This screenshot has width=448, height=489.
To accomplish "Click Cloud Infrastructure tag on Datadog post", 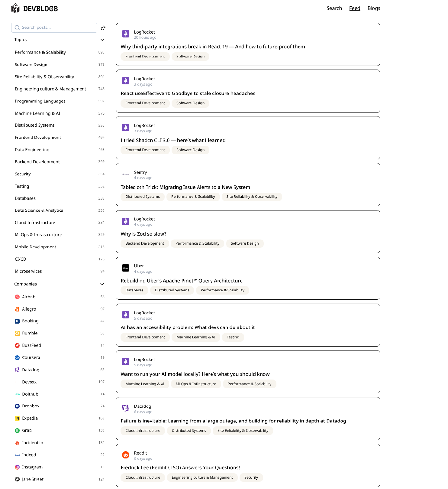I will pos(143,431).
